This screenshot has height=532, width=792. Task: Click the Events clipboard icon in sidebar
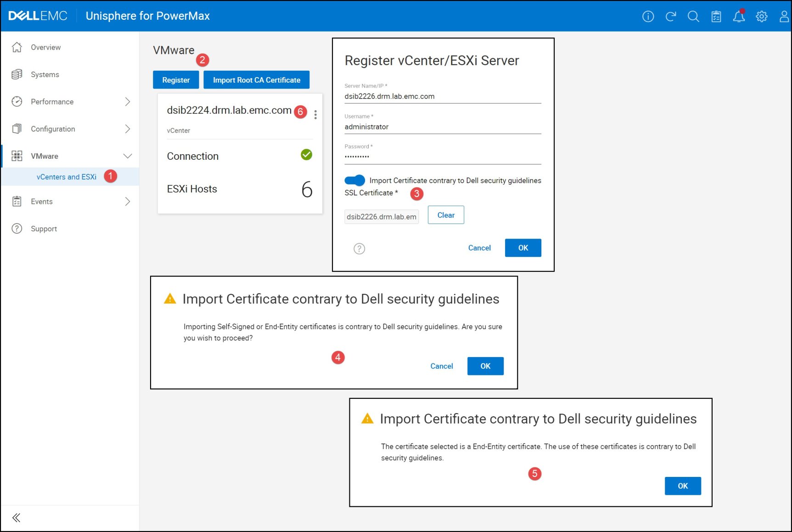[17, 201]
